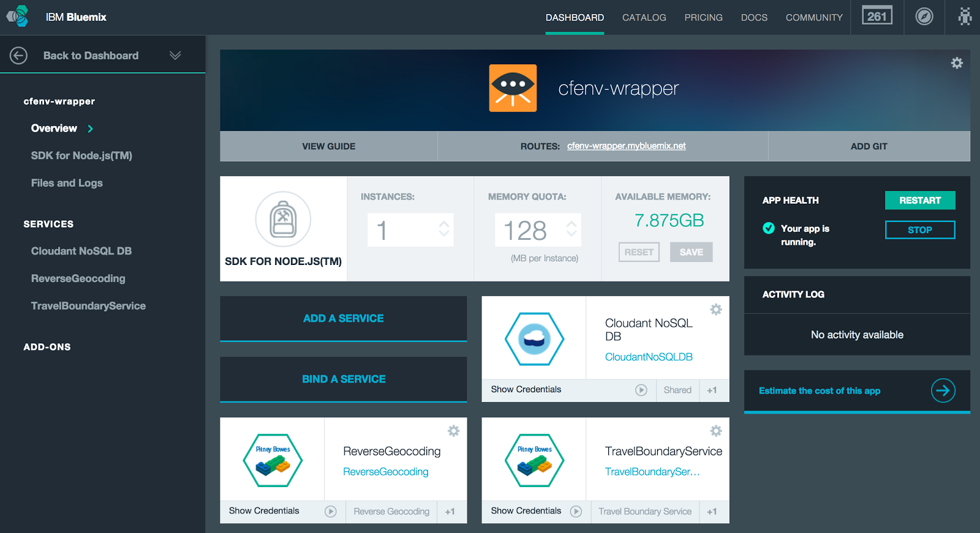The height and width of the screenshot is (533, 980).
Task: Click TravelBoundaryService Show Credentials text
Action: [526, 510]
